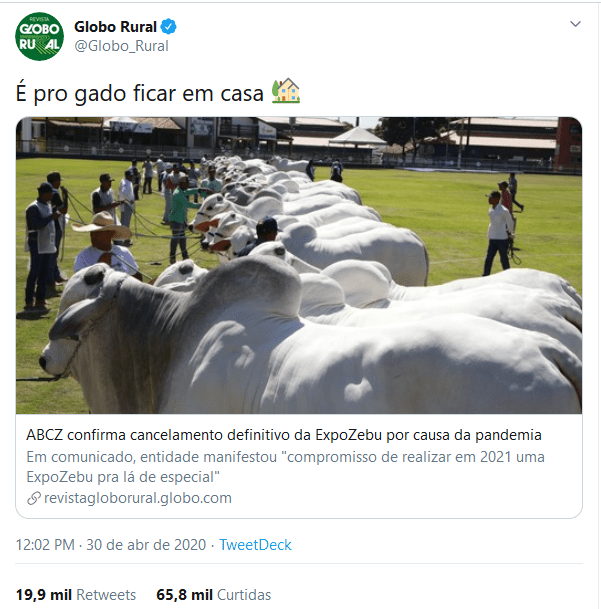Click the blue verified badge
Screen dimensions: 601x609
coord(169,27)
